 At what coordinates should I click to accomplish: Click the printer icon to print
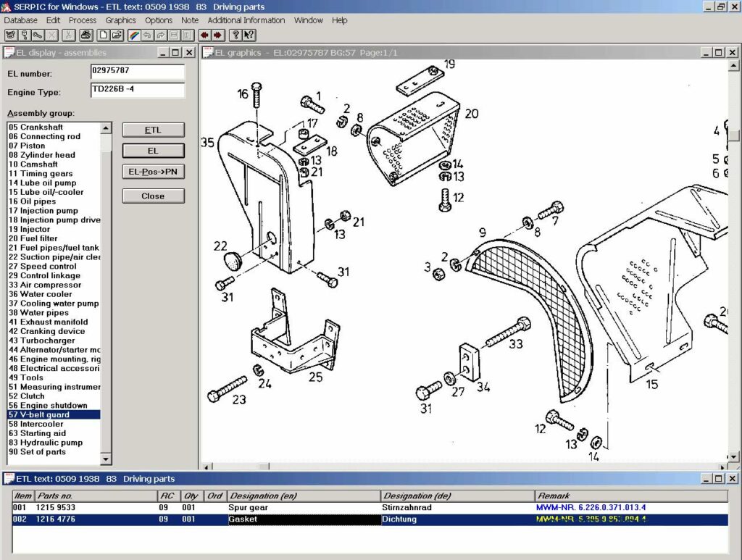click(86, 35)
